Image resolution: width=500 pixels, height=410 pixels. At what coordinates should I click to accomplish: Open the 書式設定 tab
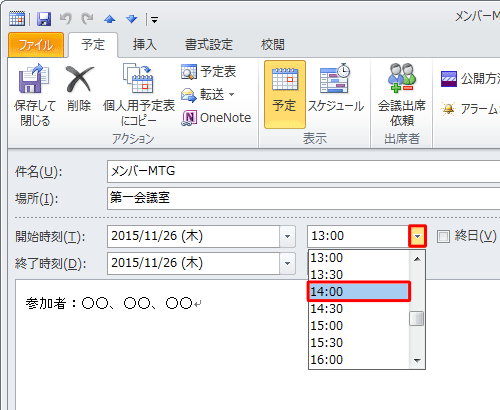click(x=209, y=45)
